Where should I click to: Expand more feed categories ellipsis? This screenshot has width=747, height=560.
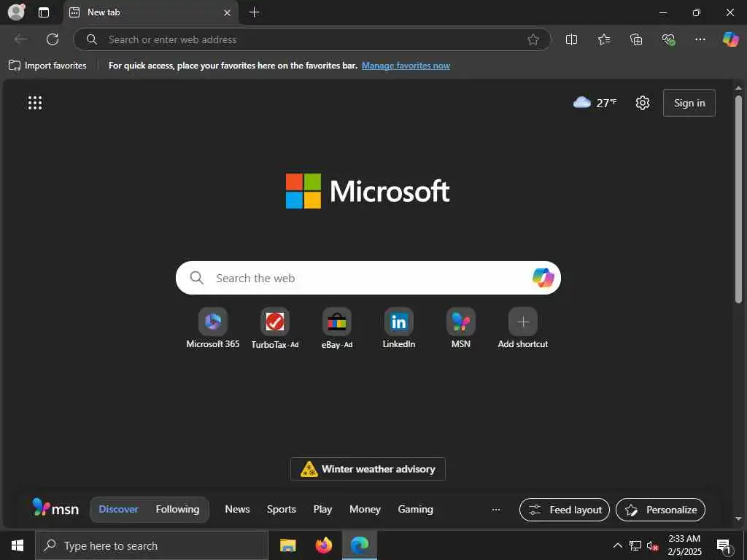click(x=496, y=510)
